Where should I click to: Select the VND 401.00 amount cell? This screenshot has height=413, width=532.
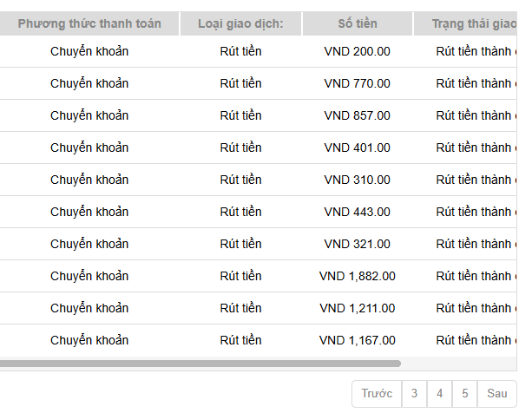[358, 147]
